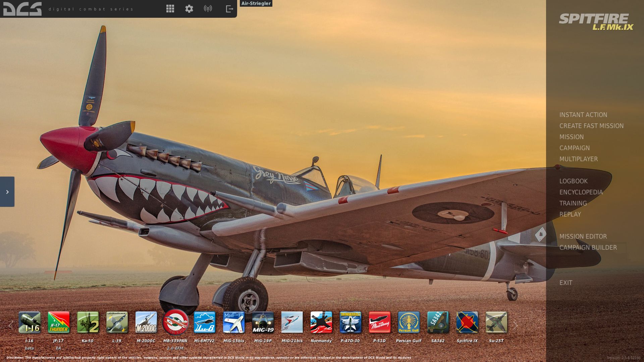Click the DCS logo in top left
Screen dimensions: 644x362
(x=22, y=9)
